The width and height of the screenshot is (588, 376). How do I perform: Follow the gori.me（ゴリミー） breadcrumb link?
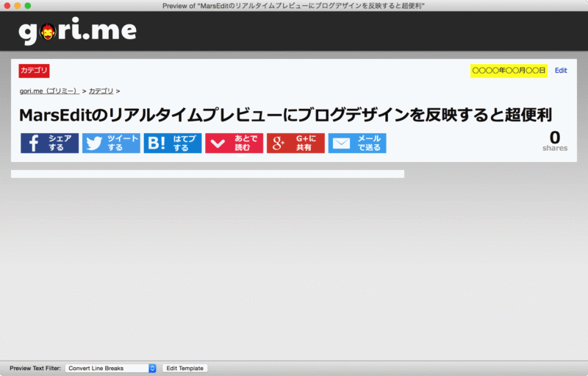pyautogui.click(x=49, y=91)
